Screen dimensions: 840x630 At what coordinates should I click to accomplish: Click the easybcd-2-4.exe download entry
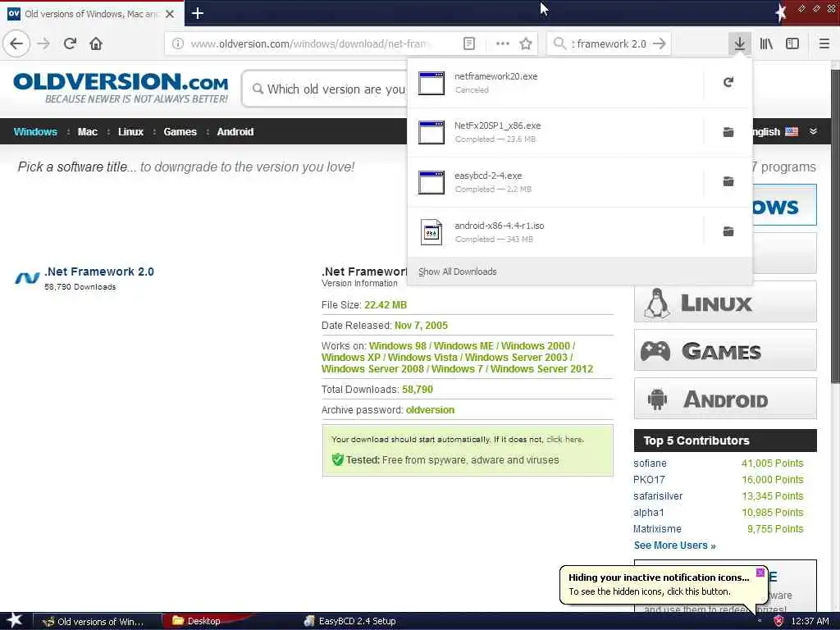coord(555,182)
